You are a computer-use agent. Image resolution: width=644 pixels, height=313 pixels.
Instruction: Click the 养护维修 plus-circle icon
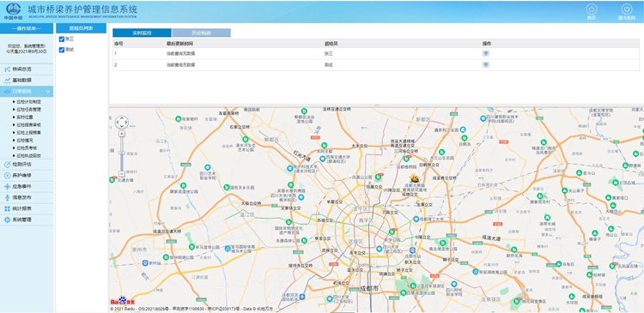point(7,175)
